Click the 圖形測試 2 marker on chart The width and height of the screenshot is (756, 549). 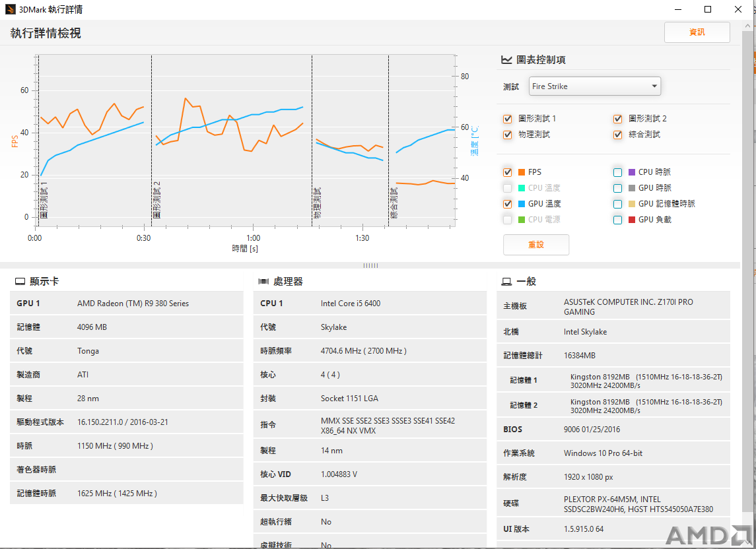click(x=156, y=200)
